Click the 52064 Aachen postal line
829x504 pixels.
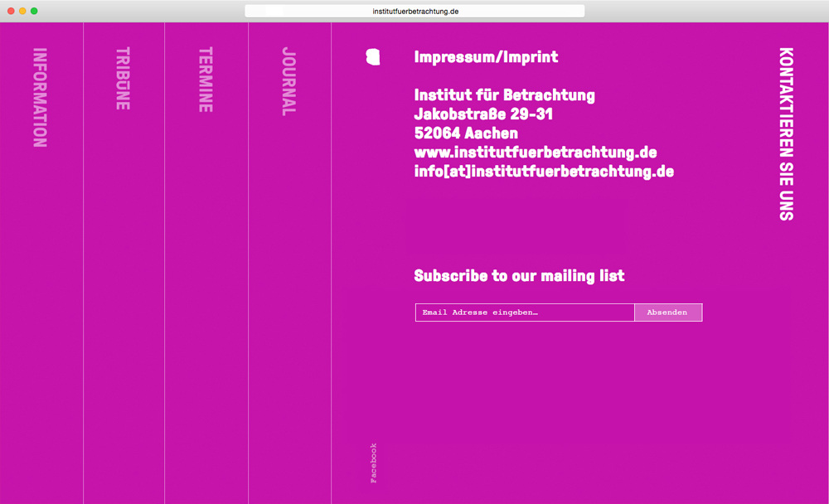click(466, 133)
